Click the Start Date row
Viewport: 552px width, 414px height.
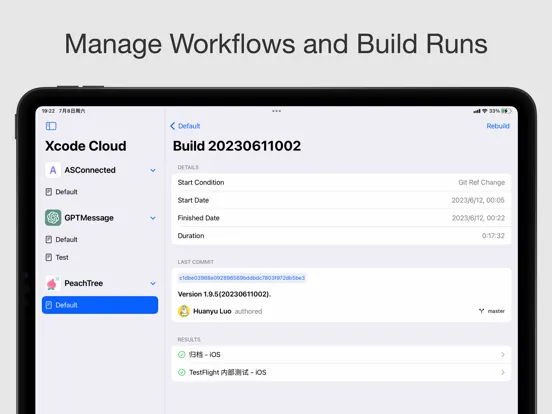point(341,200)
